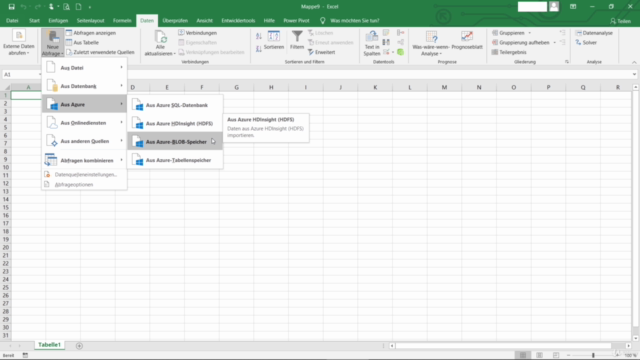Select row header 15
This screenshot has height=360, width=640.
(x=6, y=207)
